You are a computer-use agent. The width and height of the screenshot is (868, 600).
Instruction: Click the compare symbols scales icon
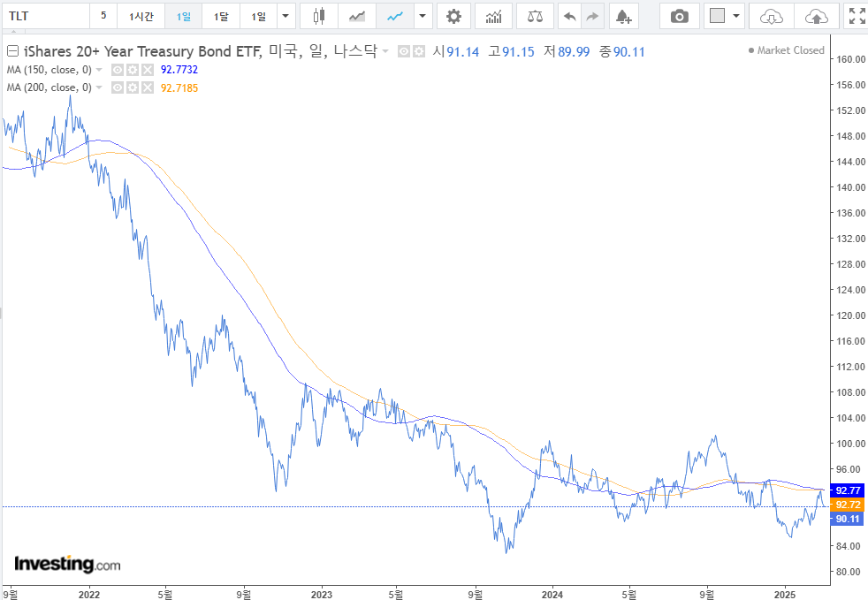[535, 16]
